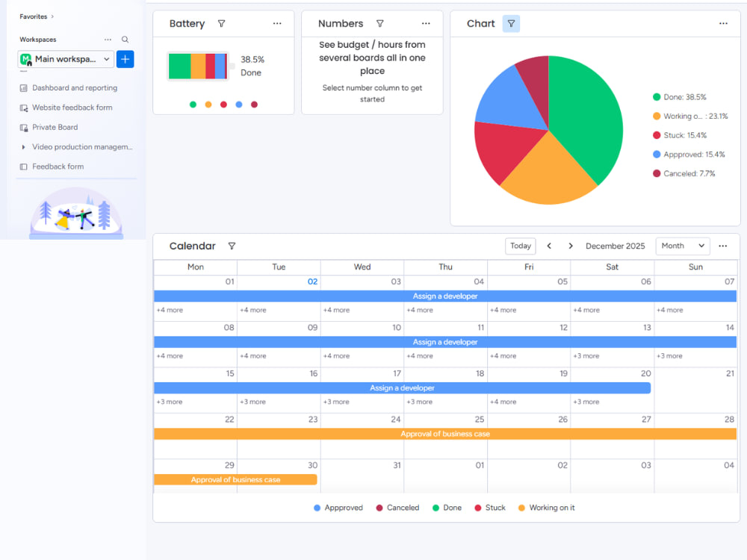The width and height of the screenshot is (747, 560).
Task: Click the winter skating illustration
Action: pyautogui.click(x=76, y=213)
